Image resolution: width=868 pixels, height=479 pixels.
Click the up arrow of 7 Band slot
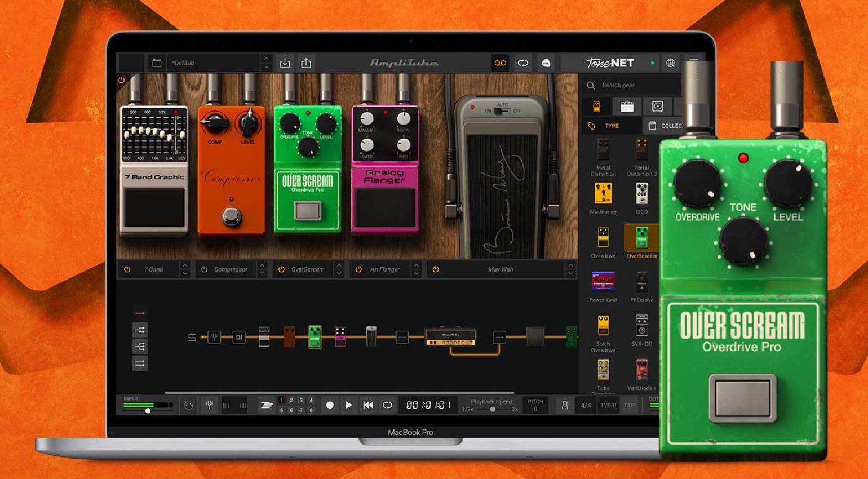coord(185,265)
